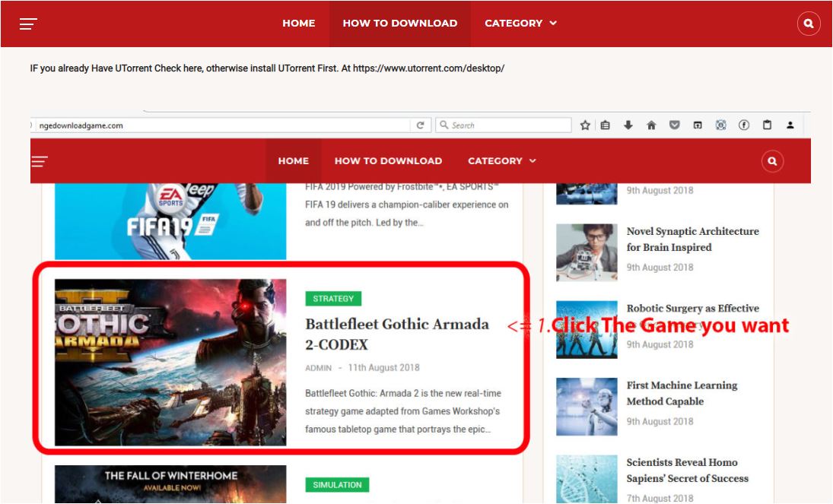Viewport: 833px width, 504px height.
Task: Expand the CATEGORY dropdown in top header
Action: point(520,24)
